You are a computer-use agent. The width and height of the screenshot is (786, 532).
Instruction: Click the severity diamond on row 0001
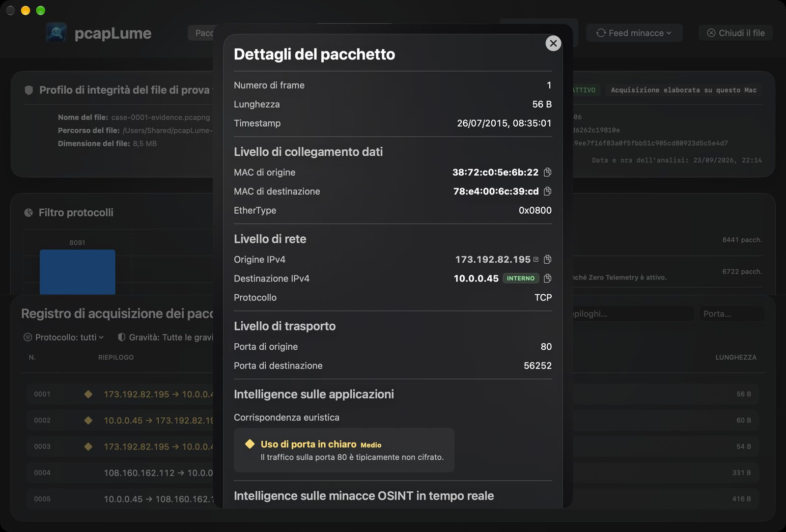coord(88,394)
